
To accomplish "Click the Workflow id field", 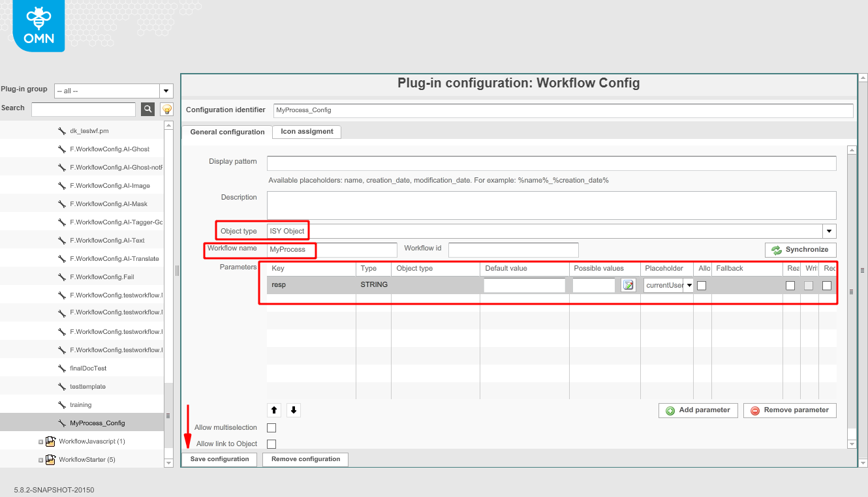I will pyautogui.click(x=514, y=250).
